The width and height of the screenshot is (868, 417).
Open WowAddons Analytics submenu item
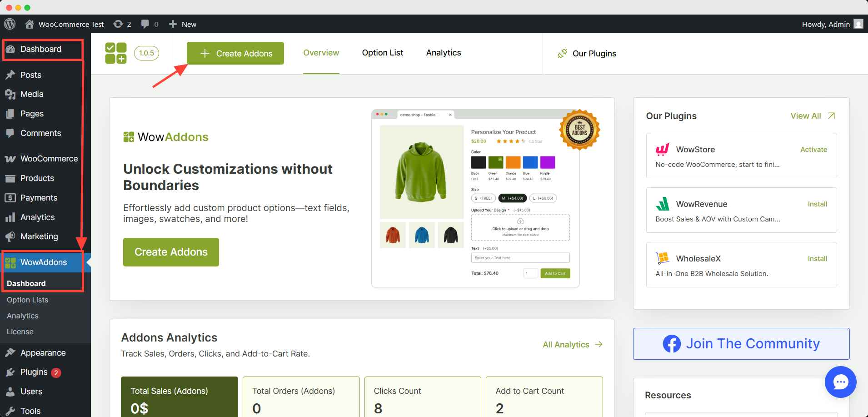pos(23,316)
